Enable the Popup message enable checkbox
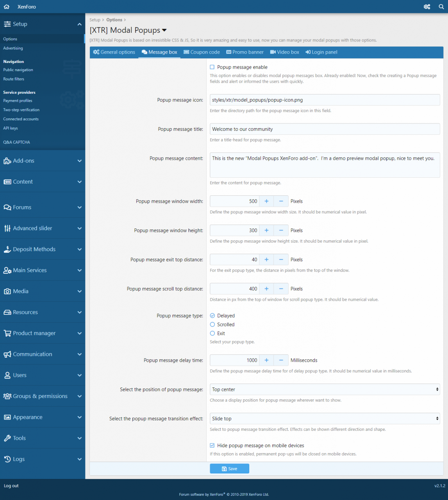Screen dimensions: 448x500 (212, 67)
